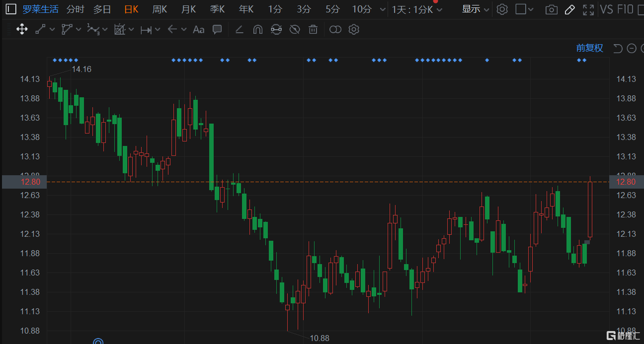Open VS stock comparison
This screenshot has width=644, height=344.
[606, 9]
